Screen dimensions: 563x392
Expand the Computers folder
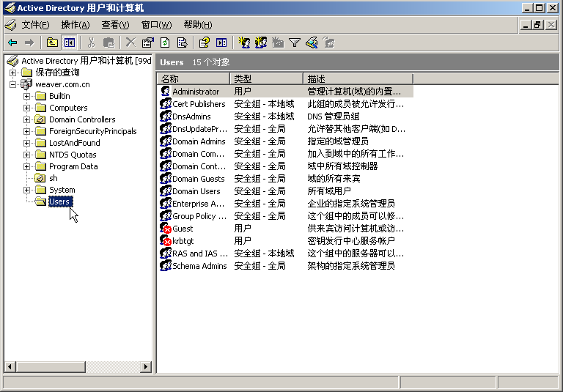[26, 108]
